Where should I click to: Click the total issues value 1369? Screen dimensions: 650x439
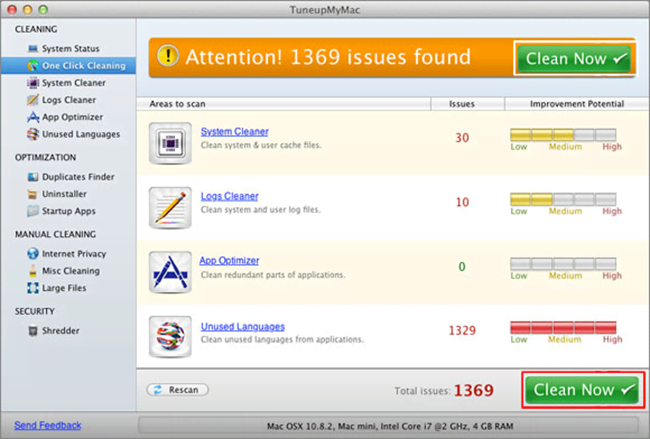tap(474, 390)
